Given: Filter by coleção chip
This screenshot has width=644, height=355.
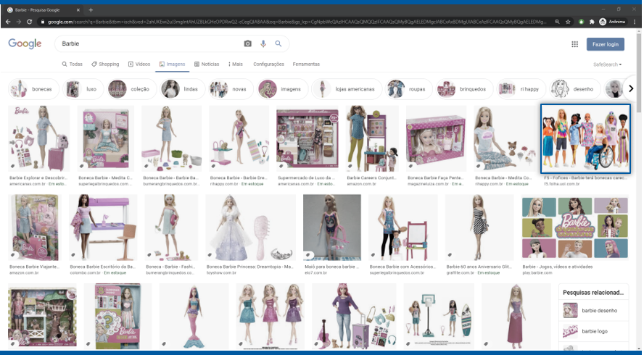Looking at the screenshot, I should [x=131, y=89].
